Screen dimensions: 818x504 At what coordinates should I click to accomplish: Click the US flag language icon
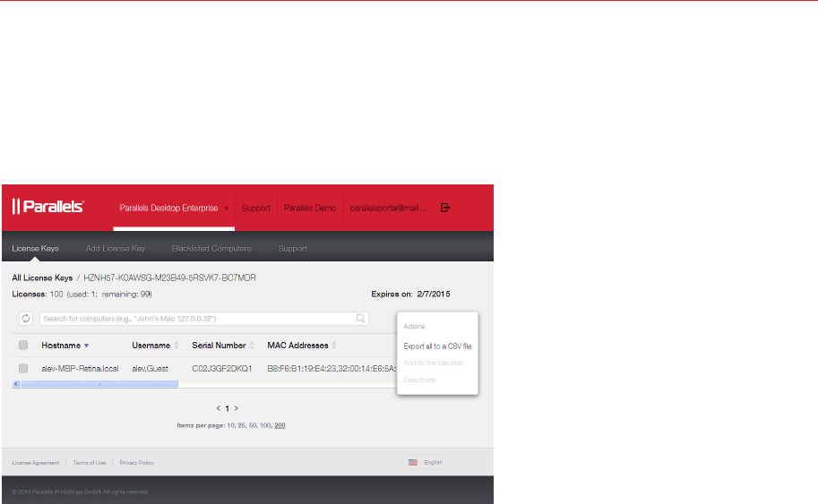413,462
